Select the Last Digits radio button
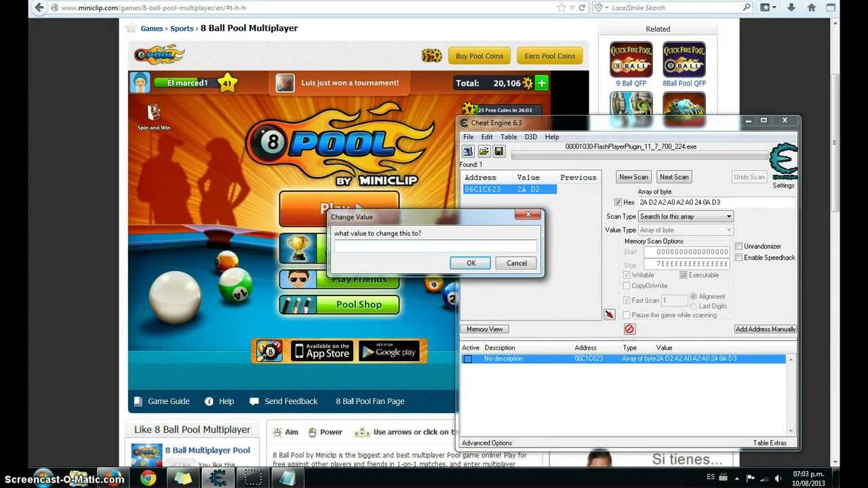This screenshot has height=488, width=868. 693,306
